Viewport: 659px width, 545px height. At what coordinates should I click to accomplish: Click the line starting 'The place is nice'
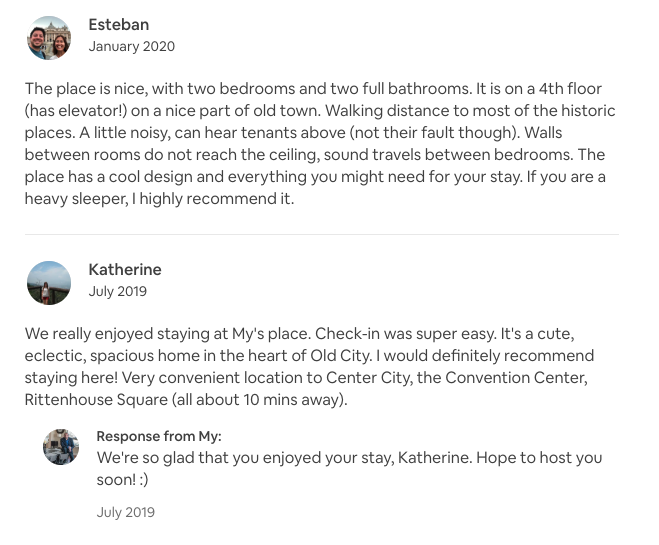313,89
